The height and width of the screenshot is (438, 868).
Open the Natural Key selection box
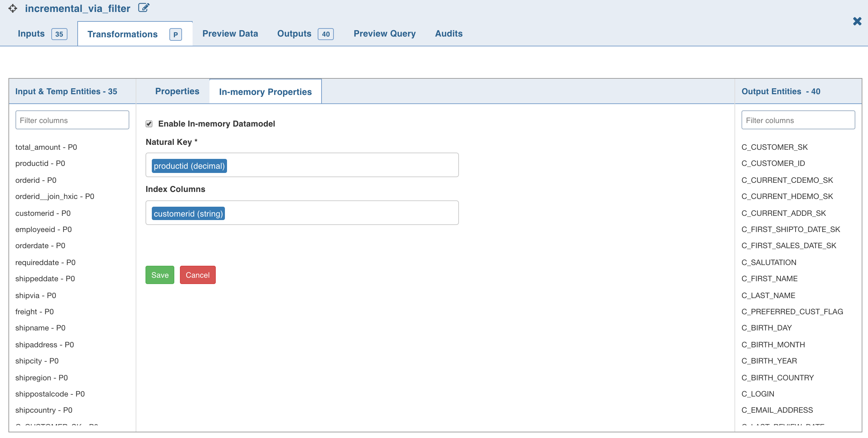pos(302,165)
